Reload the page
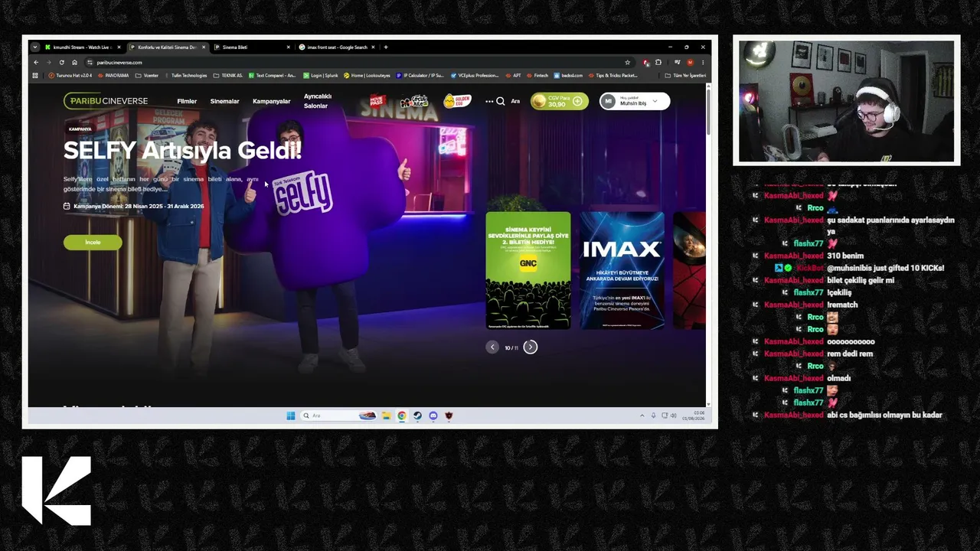980x551 pixels. click(x=61, y=62)
